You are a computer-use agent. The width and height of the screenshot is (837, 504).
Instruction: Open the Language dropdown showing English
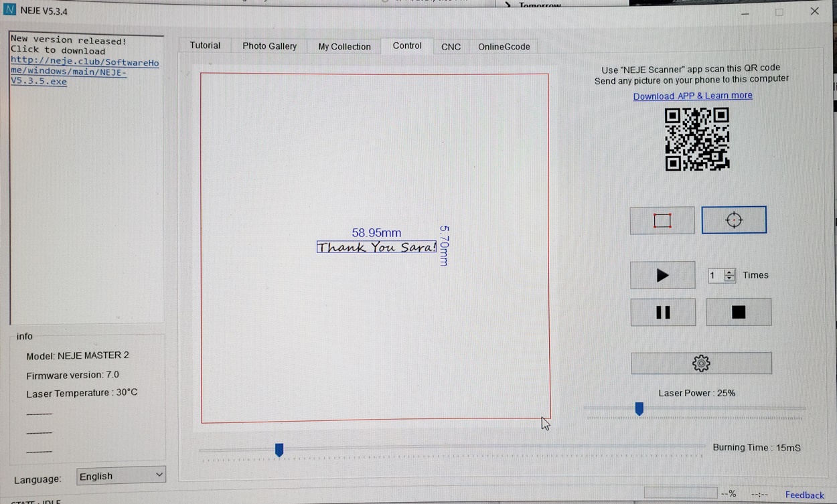coord(121,476)
